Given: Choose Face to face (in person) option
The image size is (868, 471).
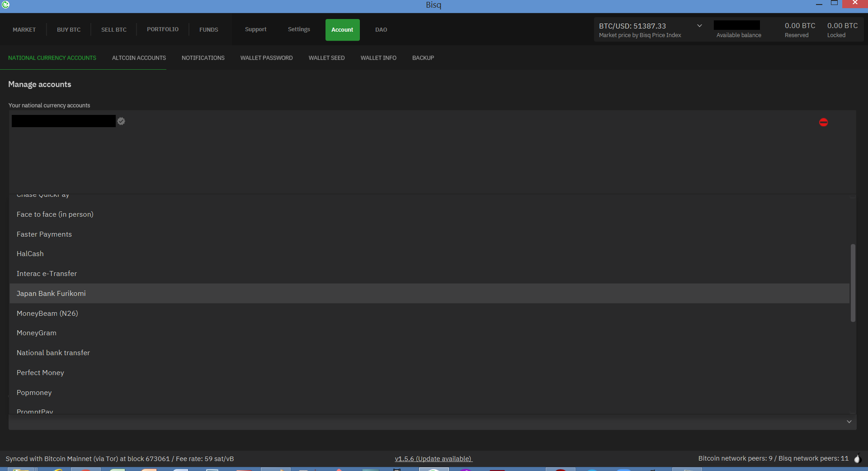Looking at the screenshot, I should tap(55, 214).
